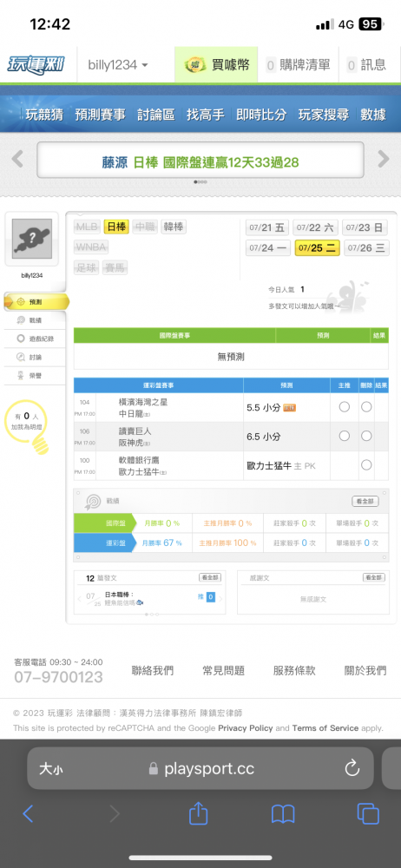
Task: Open the billy1234 account dropdown
Action: [118, 65]
